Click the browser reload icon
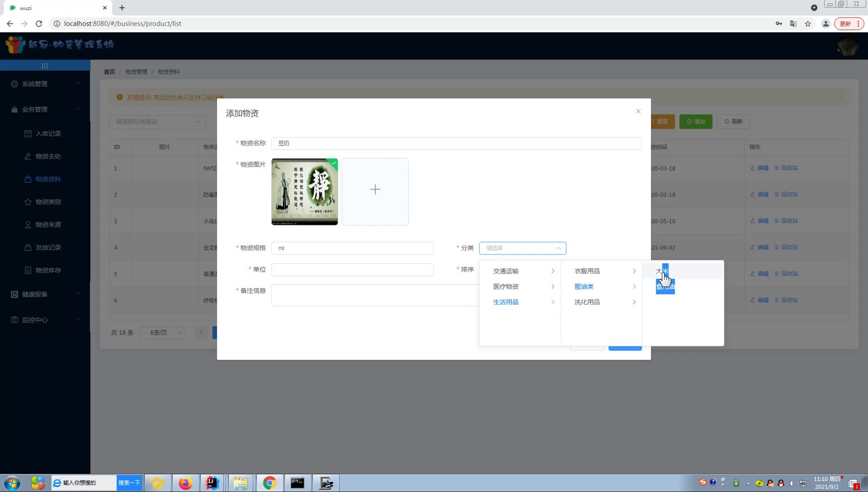868x492 pixels. [x=39, y=24]
